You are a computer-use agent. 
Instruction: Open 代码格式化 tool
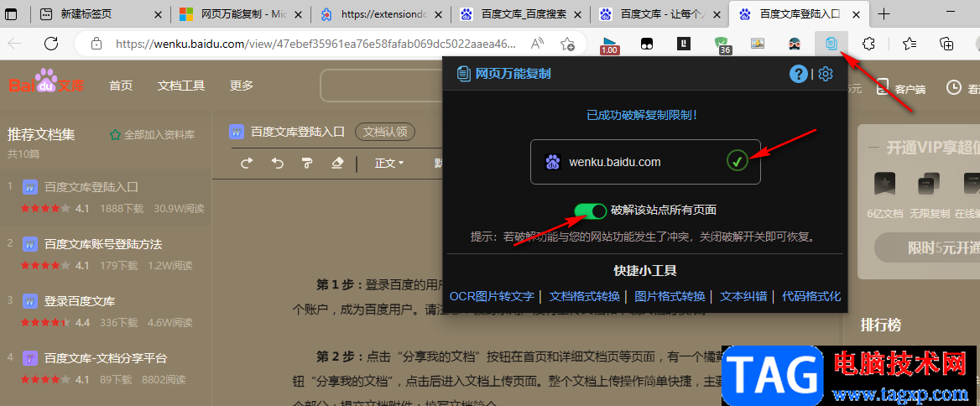tap(811, 297)
